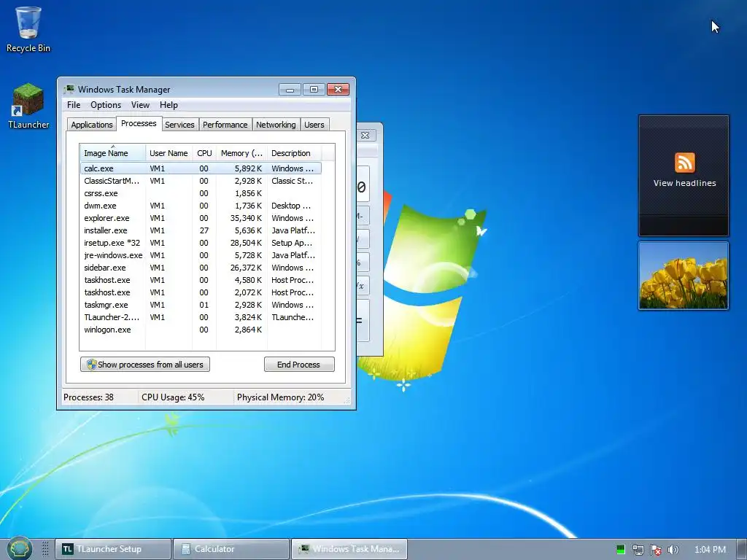Select the taskmgr.exe process

(x=201, y=304)
